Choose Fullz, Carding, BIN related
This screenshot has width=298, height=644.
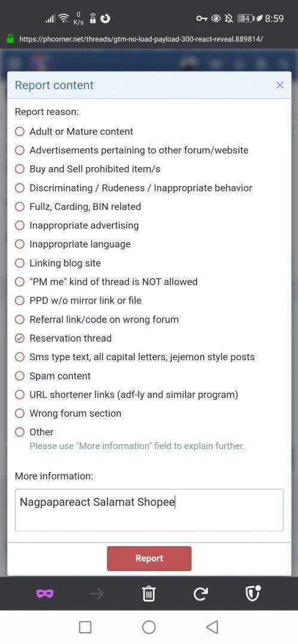coord(78,206)
